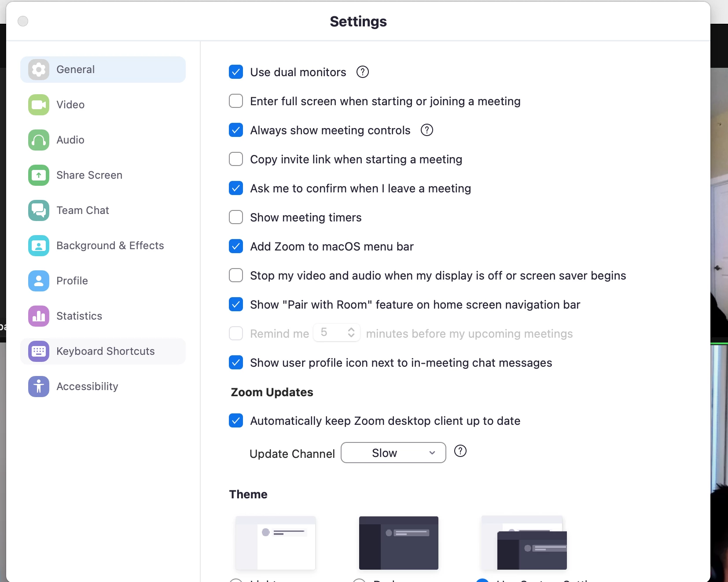728x582 pixels.
Task: Go to Audio settings label
Action: click(x=70, y=140)
